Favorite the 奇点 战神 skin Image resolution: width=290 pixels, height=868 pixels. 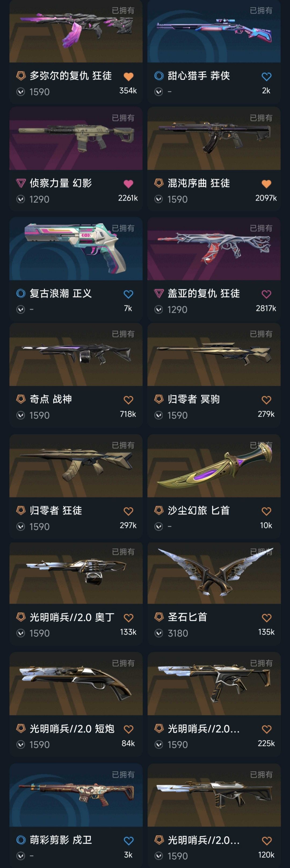point(128,400)
